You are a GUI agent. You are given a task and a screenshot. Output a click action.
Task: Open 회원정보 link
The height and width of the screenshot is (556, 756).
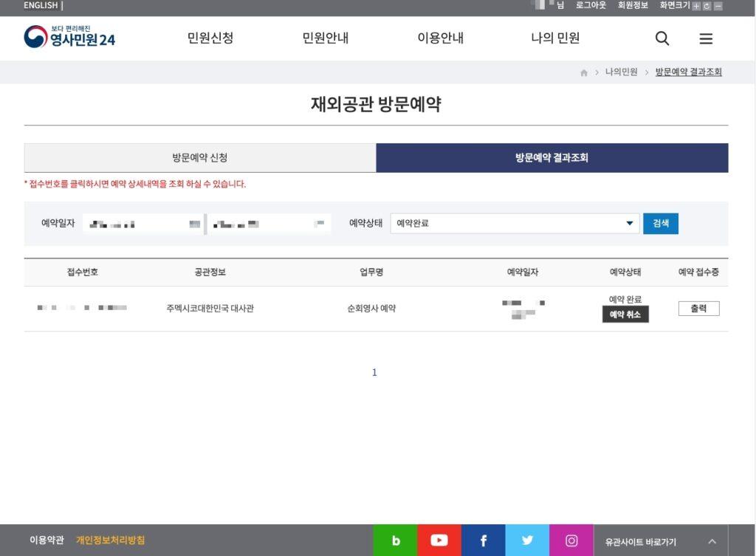click(x=633, y=5)
